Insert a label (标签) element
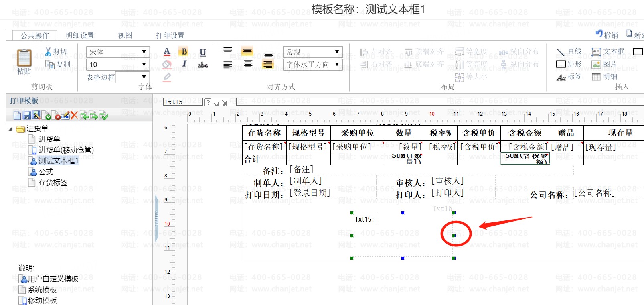Screen dimensions: 644x305 (569, 77)
